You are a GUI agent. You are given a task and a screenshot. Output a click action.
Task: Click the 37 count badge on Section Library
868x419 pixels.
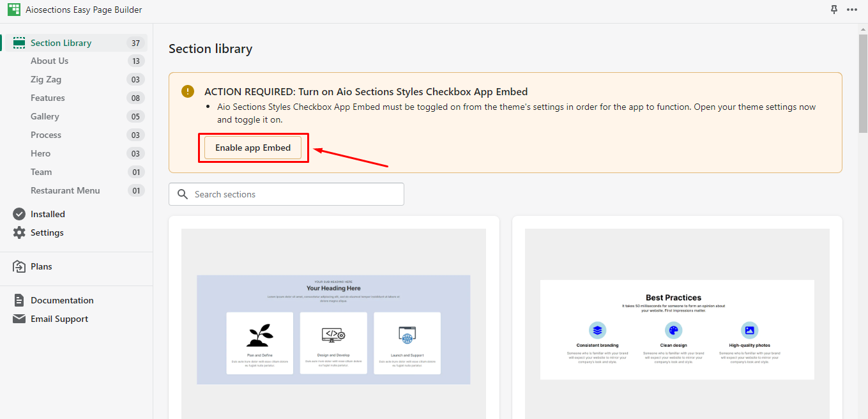pos(135,43)
